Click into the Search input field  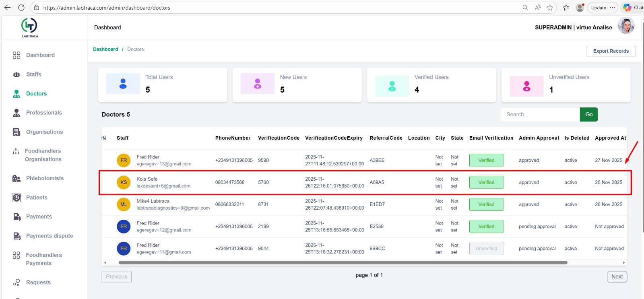point(540,114)
